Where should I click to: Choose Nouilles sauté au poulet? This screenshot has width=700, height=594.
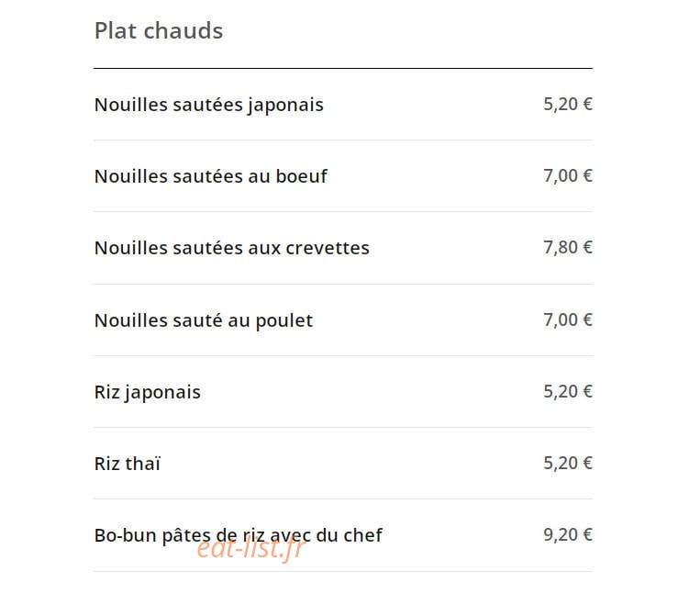pyautogui.click(x=204, y=320)
